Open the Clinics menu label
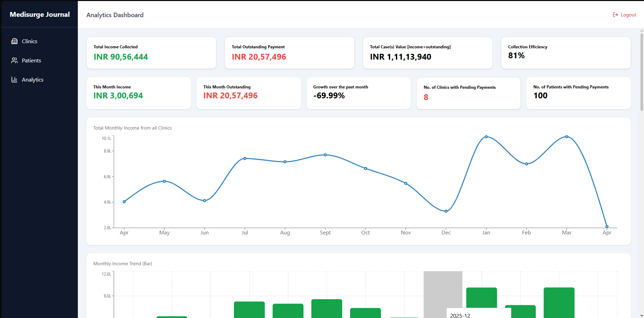The image size is (644, 318). [x=29, y=41]
